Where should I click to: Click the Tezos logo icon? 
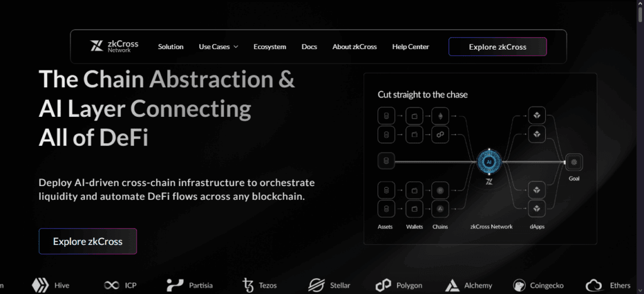pos(248,285)
